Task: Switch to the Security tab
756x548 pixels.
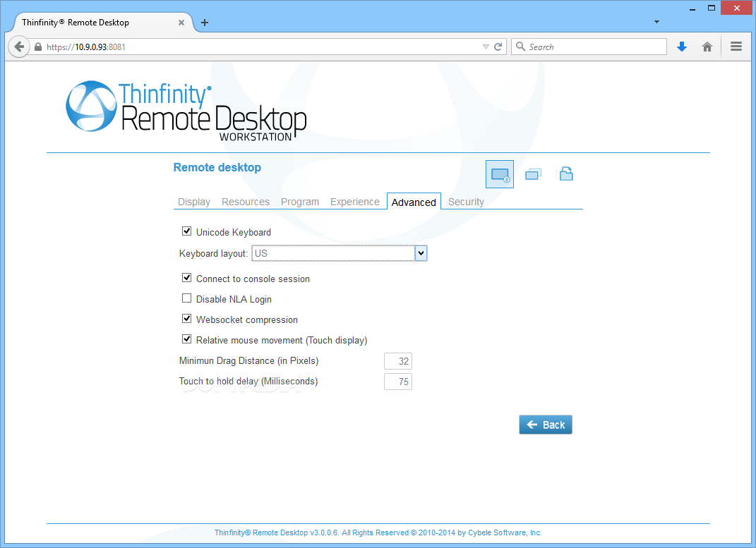Action: pos(466,202)
